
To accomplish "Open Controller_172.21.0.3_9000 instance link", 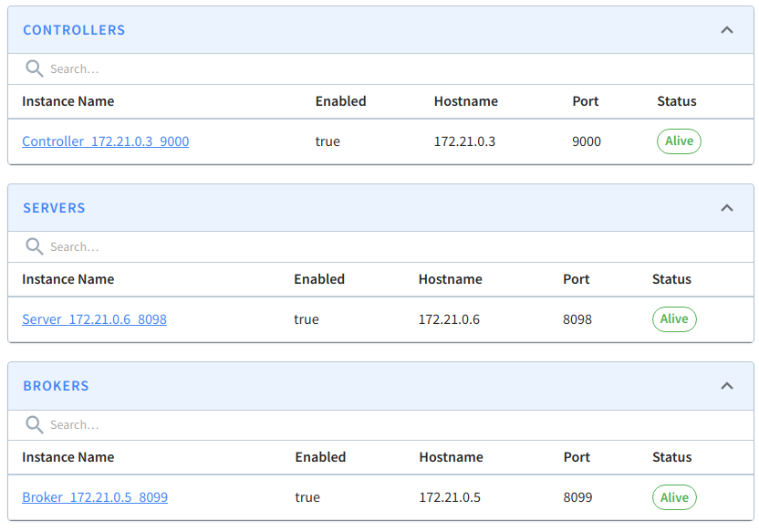I will pyautogui.click(x=106, y=141).
